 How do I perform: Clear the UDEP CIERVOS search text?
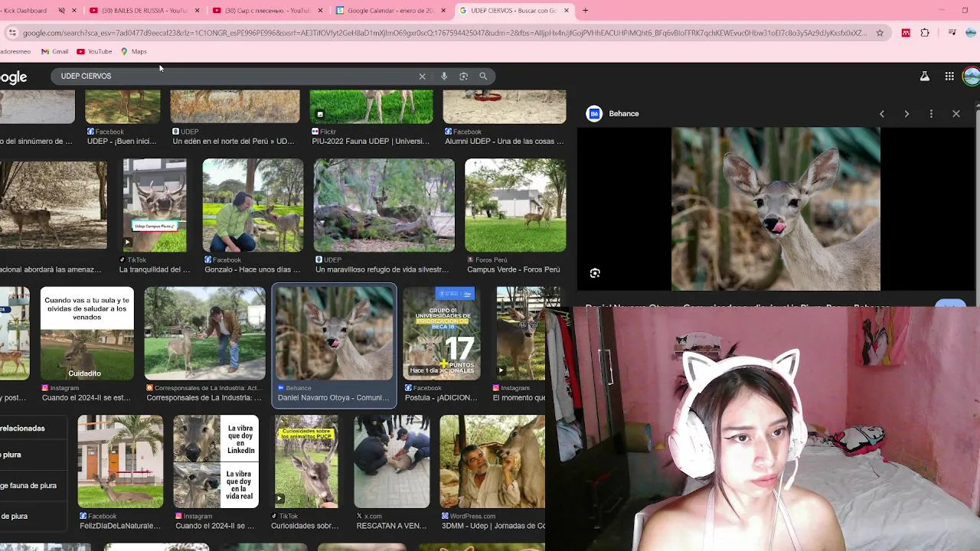point(422,77)
